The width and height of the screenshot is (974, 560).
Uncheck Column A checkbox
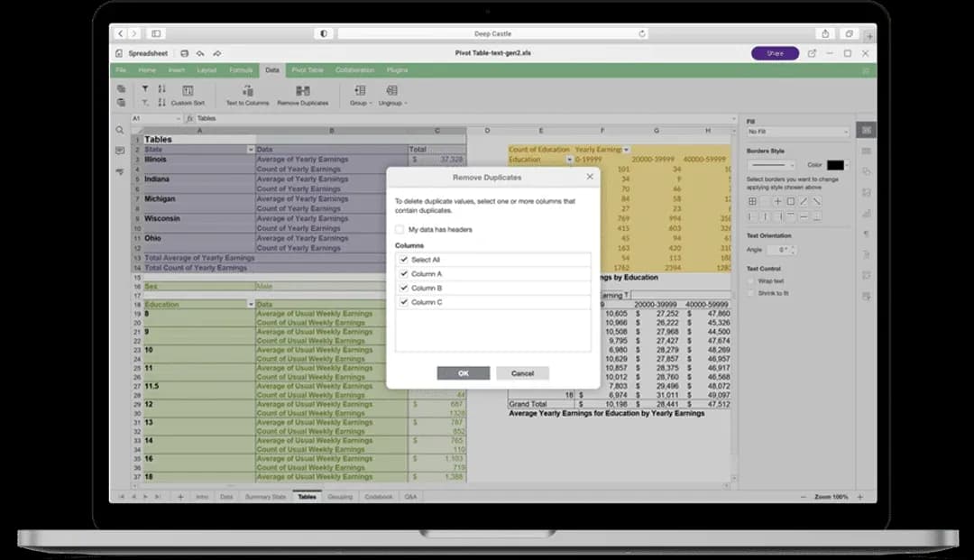pos(404,274)
